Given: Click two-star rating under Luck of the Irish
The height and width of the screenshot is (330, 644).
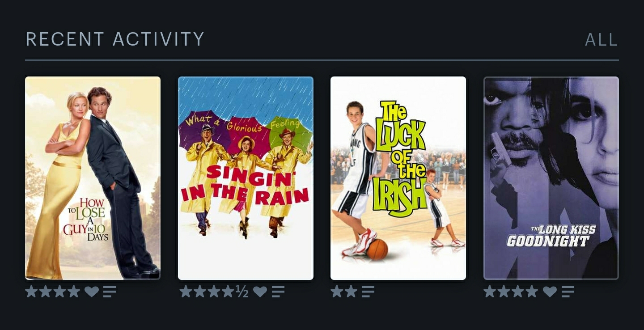Looking at the screenshot, I should coord(344,292).
